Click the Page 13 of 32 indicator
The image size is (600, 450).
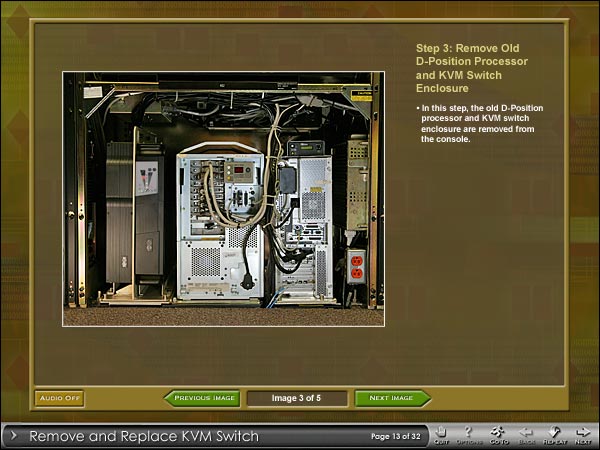(394, 436)
